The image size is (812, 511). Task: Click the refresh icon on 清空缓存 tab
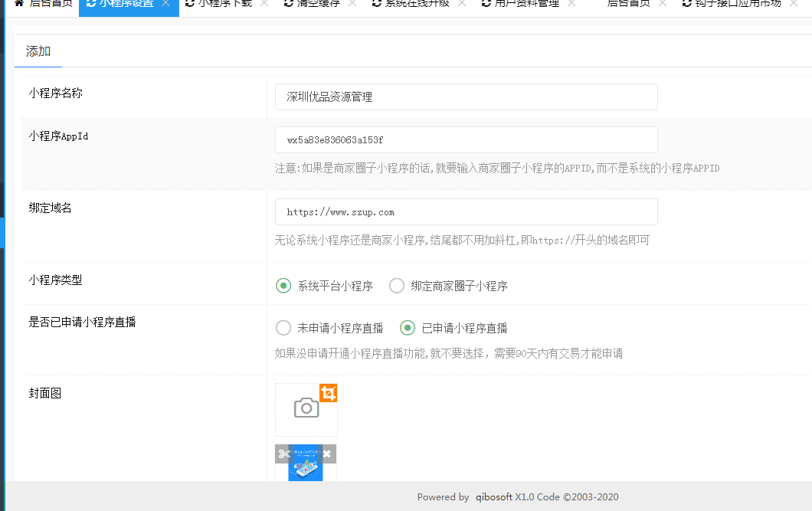pos(288,3)
